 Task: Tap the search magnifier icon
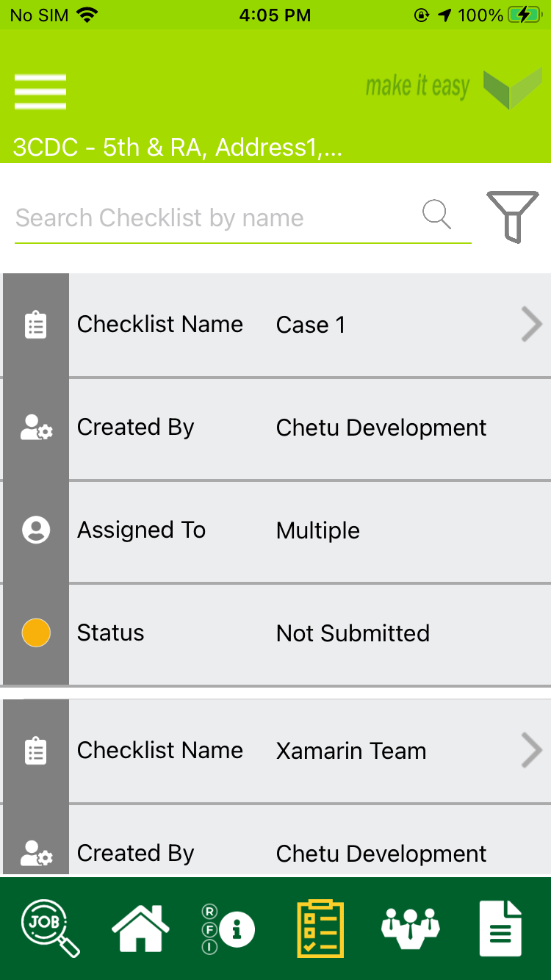click(436, 215)
